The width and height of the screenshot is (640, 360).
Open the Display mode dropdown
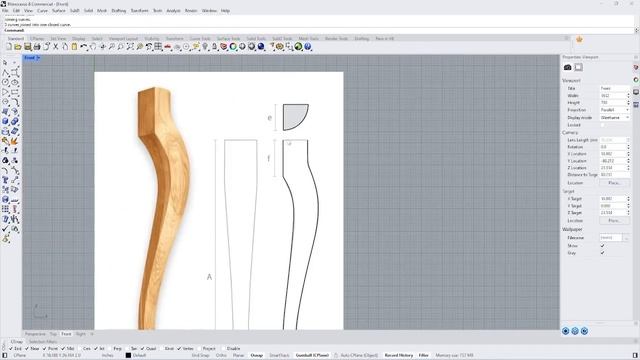[615, 118]
